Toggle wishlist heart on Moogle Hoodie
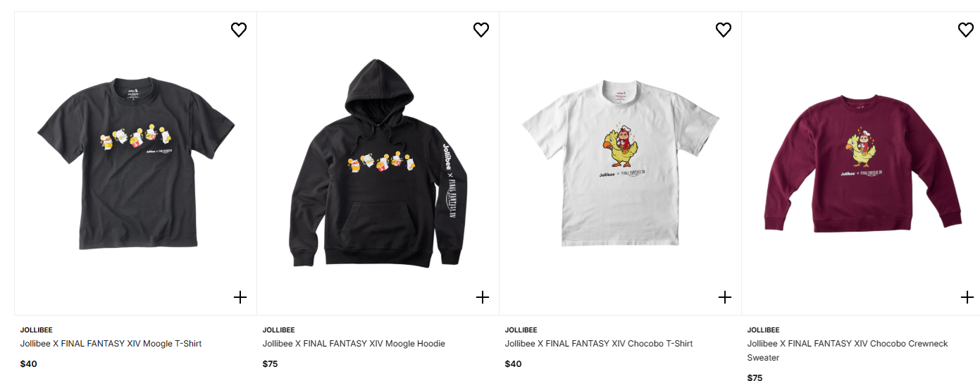Screen dimensions: 980x381 [x=481, y=30]
